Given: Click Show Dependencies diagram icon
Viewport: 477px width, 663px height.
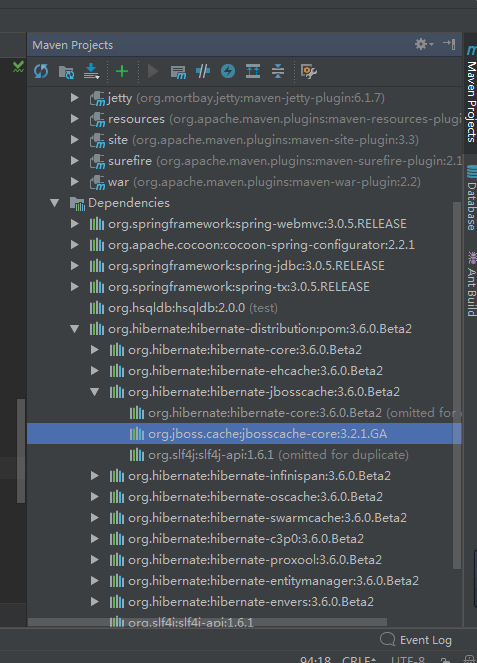Looking at the screenshot, I should 253,71.
